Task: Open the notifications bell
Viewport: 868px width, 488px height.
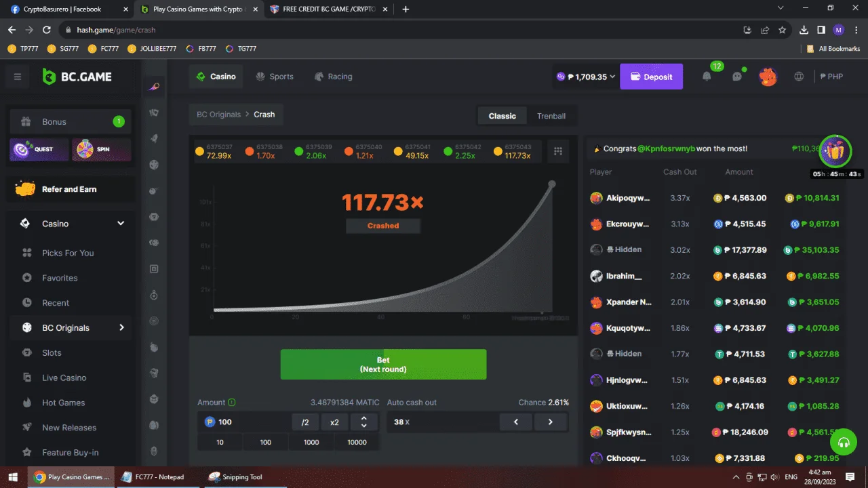Action: coord(707,77)
